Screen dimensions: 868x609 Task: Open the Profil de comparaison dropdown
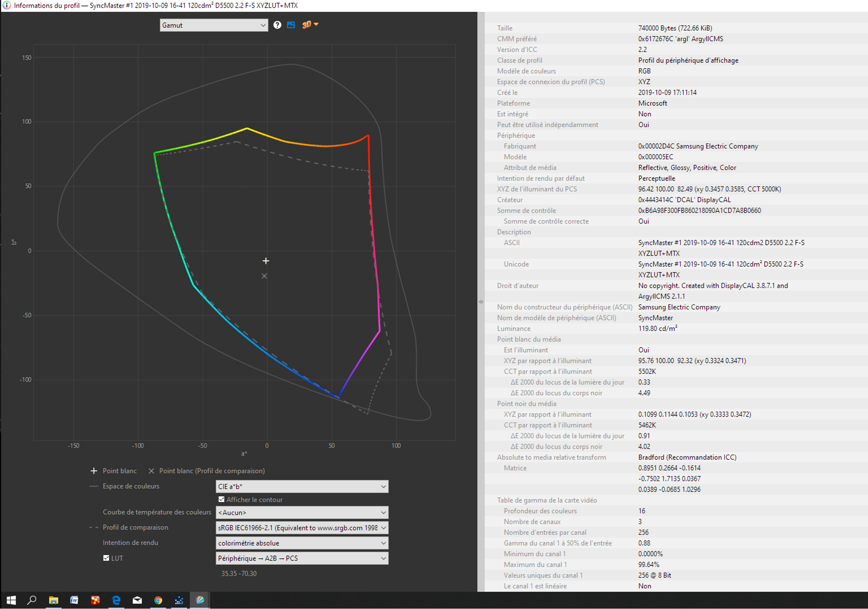pyautogui.click(x=302, y=528)
